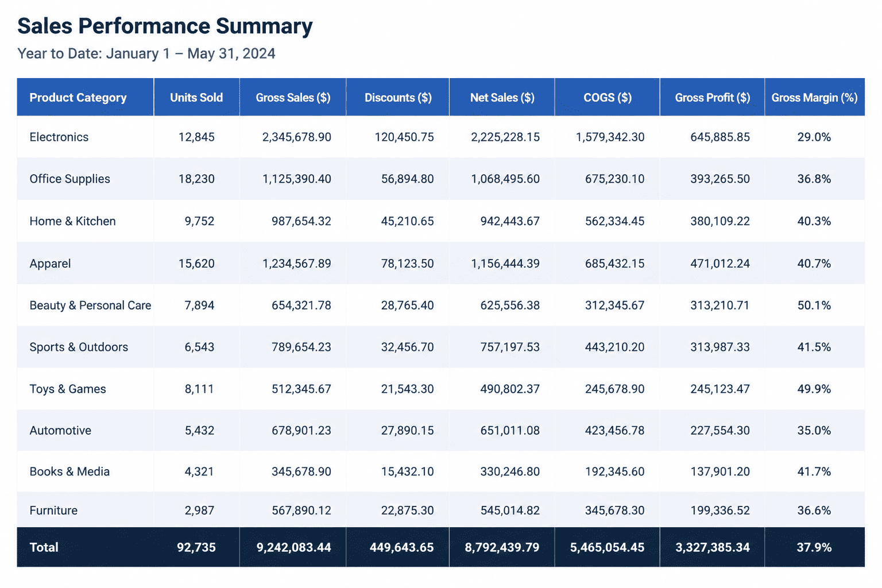Select the Beauty & Personal Care label
882x588 pixels.
click(x=91, y=305)
